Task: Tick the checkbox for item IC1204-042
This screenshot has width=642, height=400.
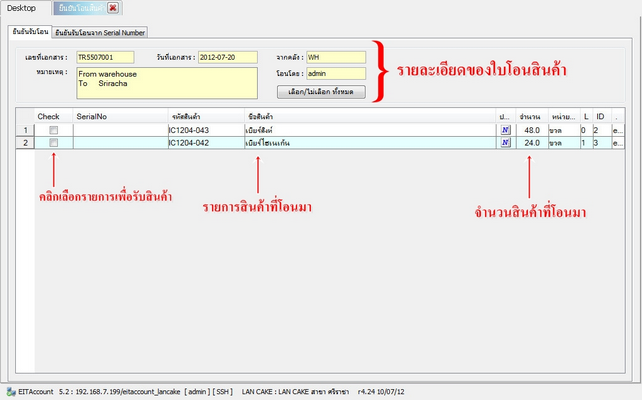Action: click(x=54, y=142)
